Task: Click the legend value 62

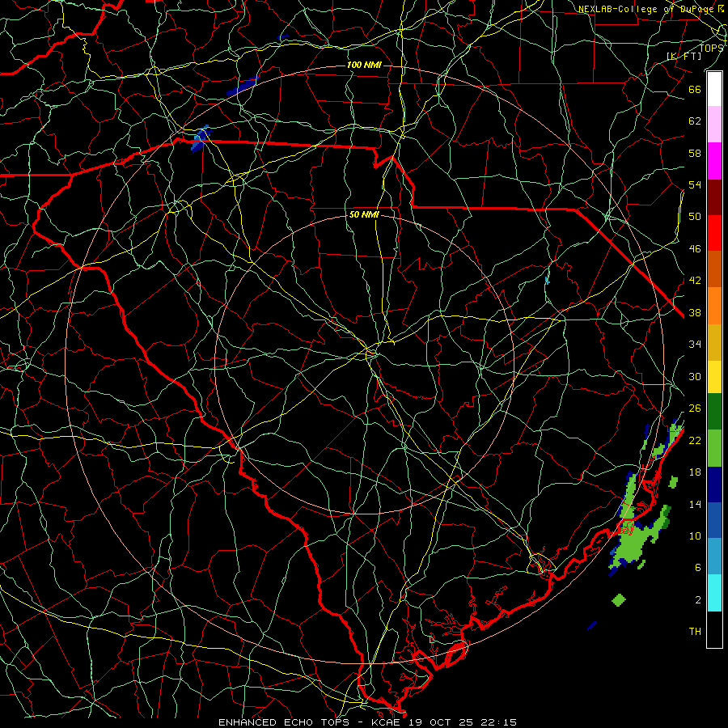Action: [695, 121]
